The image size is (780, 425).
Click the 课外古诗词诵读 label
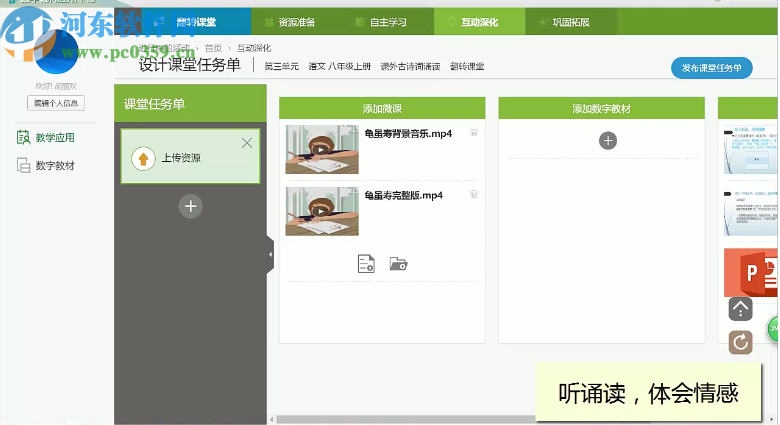tap(410, 66)
